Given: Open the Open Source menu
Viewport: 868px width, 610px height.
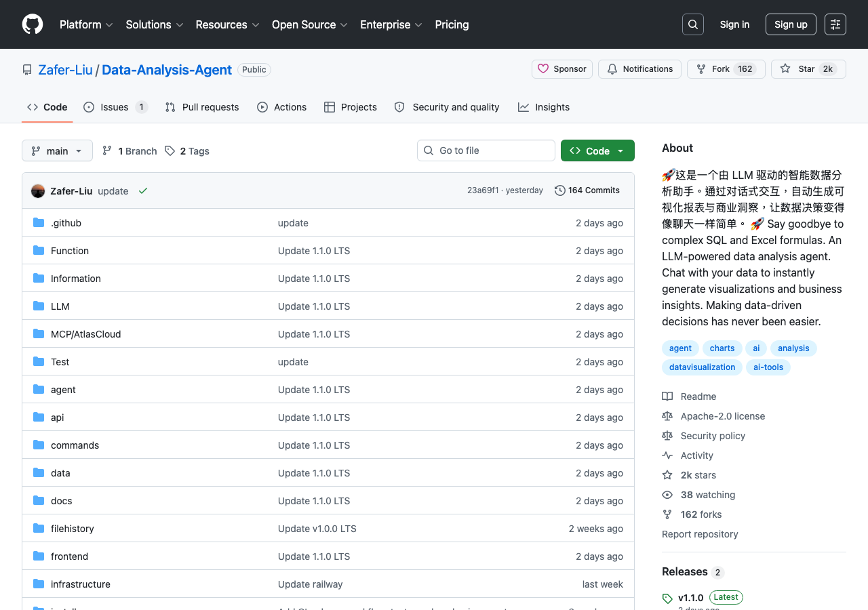Looking at the screenshot, I should [310, 24].
